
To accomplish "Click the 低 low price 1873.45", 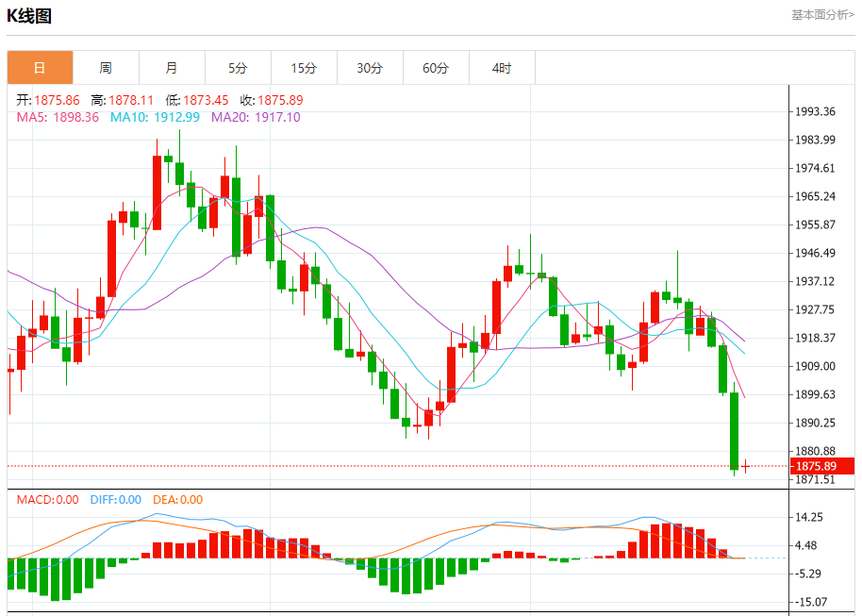I will [x=206, y=100].
